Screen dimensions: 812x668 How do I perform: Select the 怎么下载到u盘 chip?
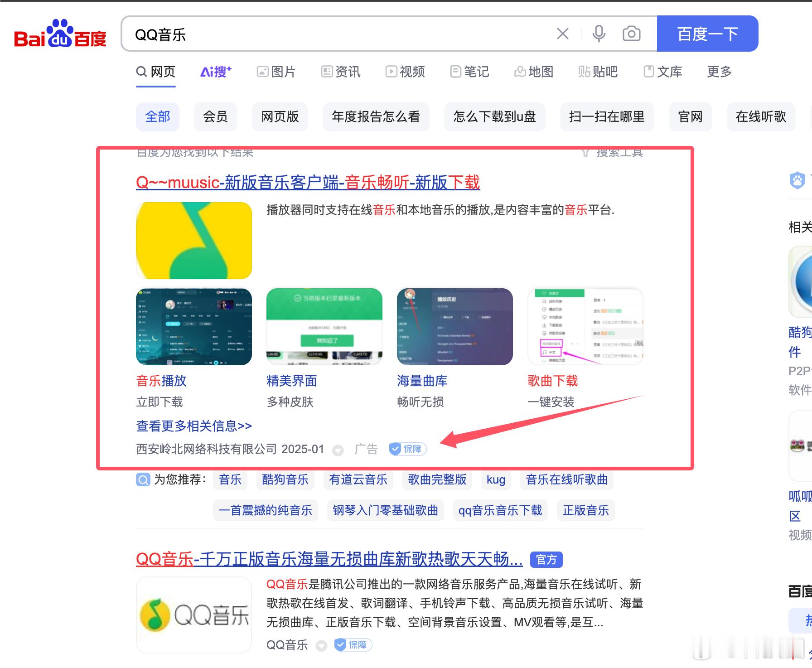[x=495, y=117]
